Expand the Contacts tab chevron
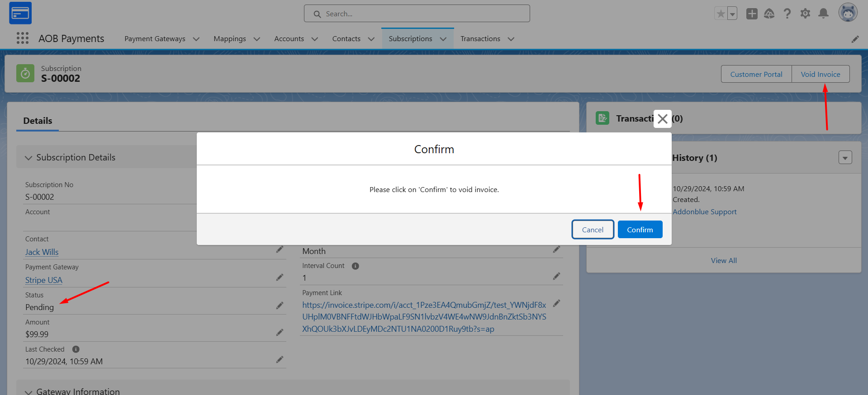The width and height of the screenshot is (868, 395). point(371,39)
